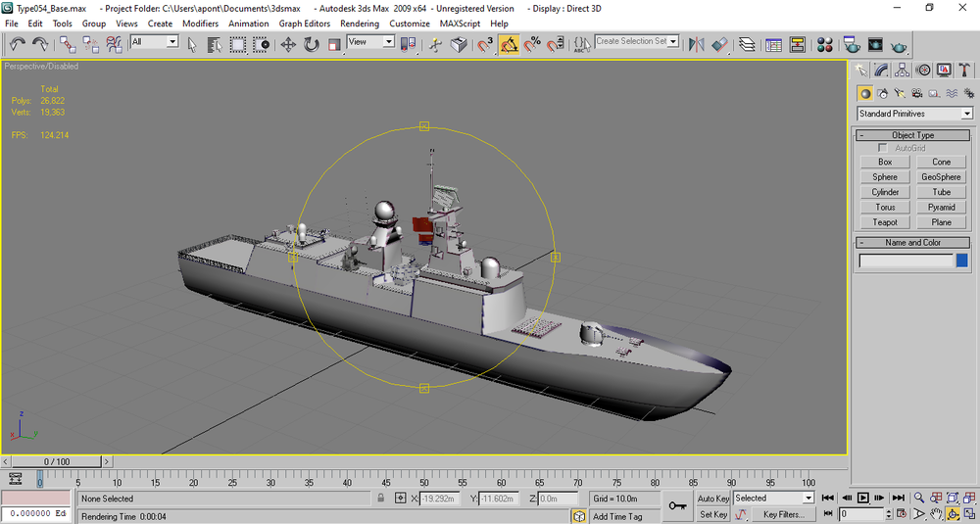This screenshot has height=524, width=980.
Task: Open the Rendered Frame Window
Action: pos(875,44)
